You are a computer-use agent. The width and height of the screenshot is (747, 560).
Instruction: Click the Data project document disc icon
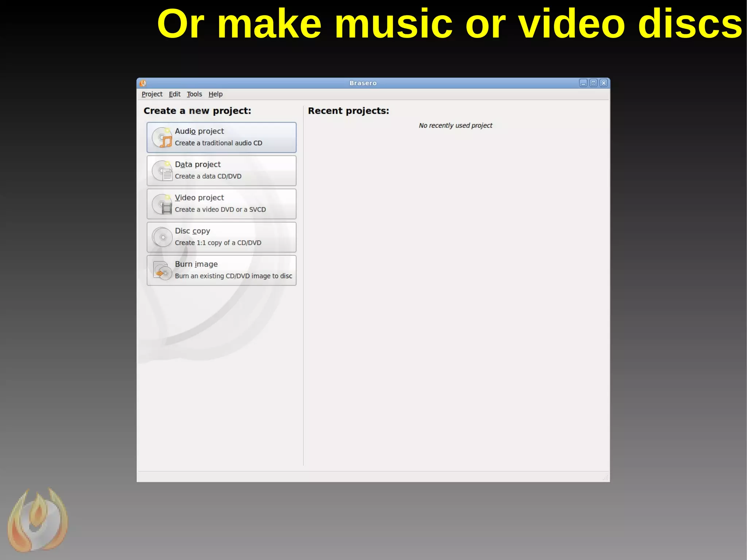pos(162,171)
